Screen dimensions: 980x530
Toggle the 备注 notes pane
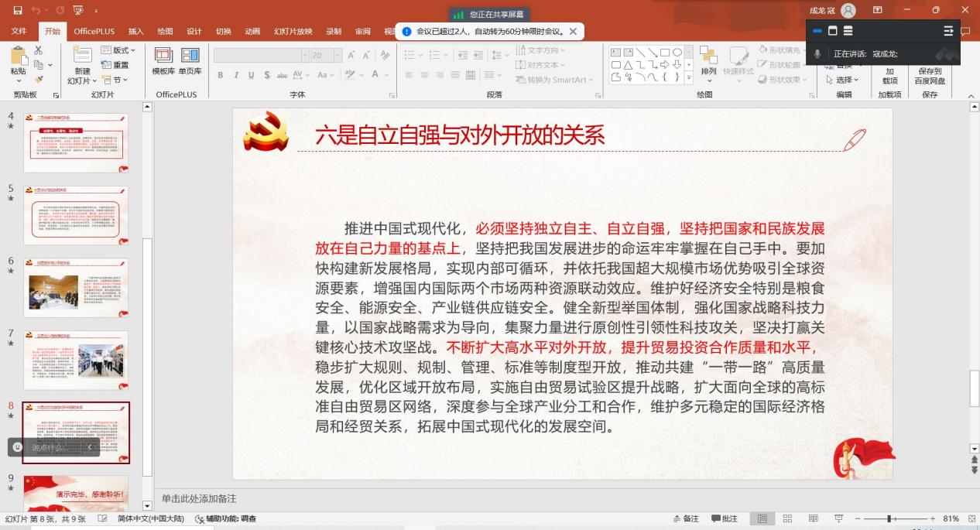pos(684,518)
